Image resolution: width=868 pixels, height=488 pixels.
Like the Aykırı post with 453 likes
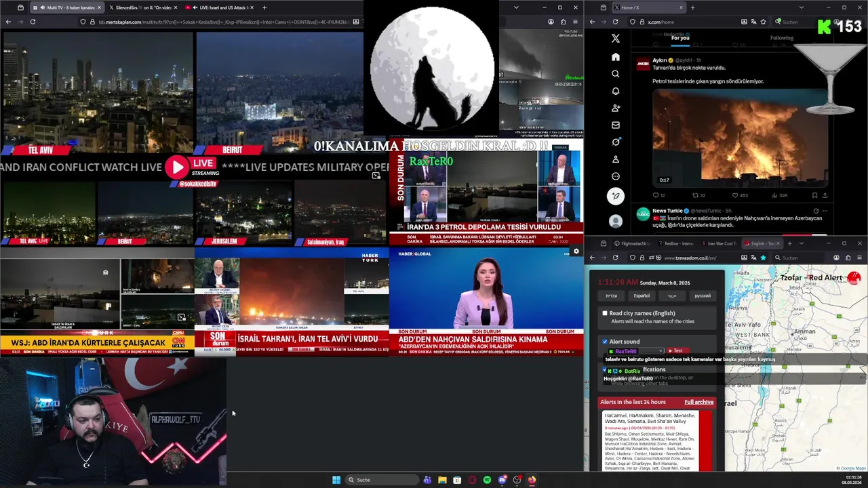click(736, 195)
